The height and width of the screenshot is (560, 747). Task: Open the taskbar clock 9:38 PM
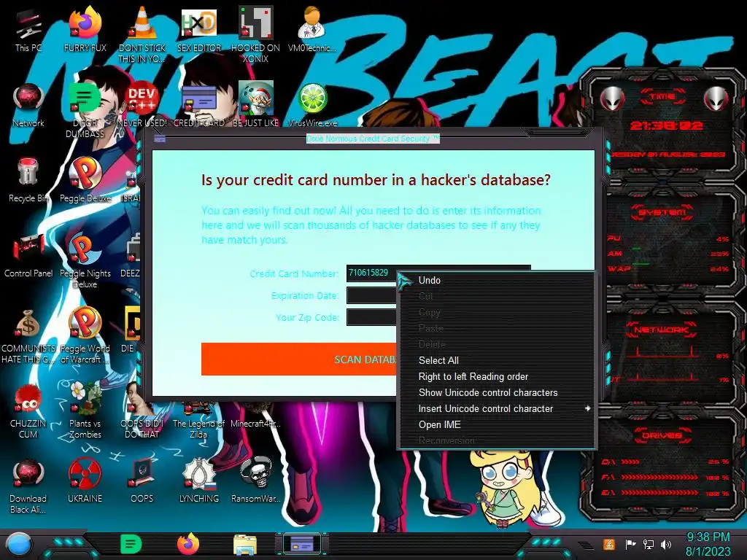pos(708,537)
